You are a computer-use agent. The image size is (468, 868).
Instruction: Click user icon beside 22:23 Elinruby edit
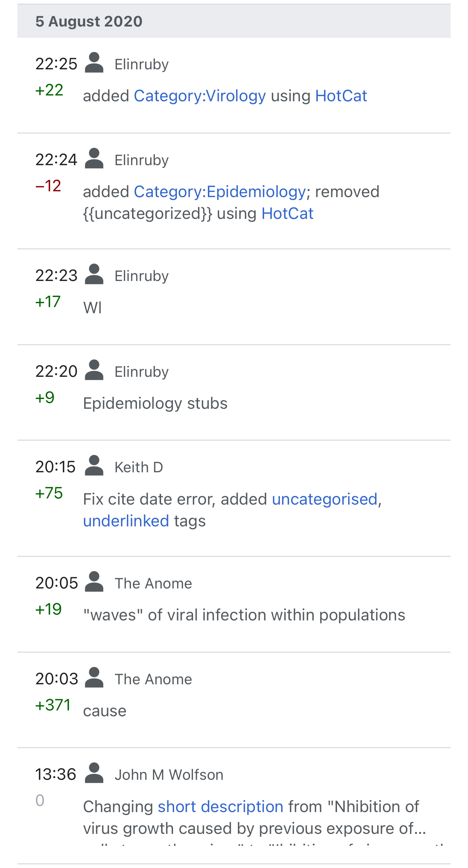tap(94, 274)
